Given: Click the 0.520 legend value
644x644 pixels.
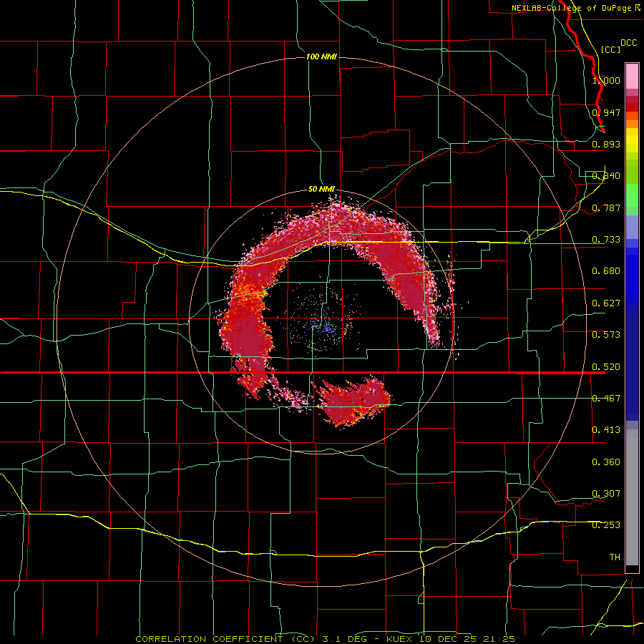Looking at the screenshot, I should 606,367.
